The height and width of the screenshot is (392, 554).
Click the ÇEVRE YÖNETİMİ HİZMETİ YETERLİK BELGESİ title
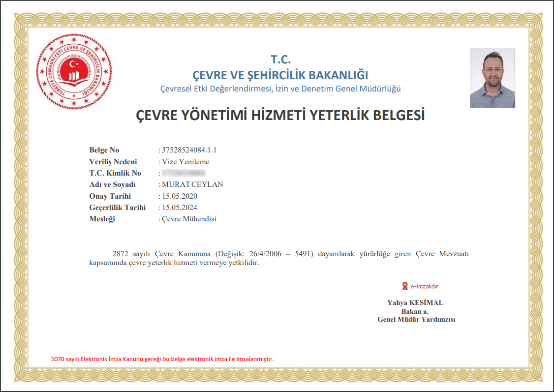tap(280, 116)
